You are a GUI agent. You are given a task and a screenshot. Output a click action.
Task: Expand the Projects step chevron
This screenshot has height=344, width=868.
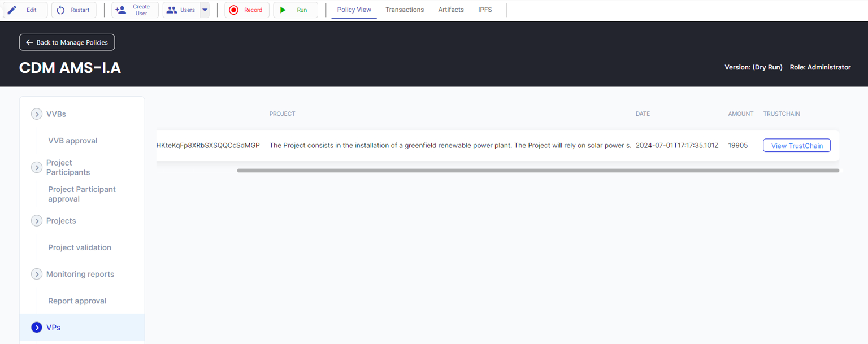37,221
